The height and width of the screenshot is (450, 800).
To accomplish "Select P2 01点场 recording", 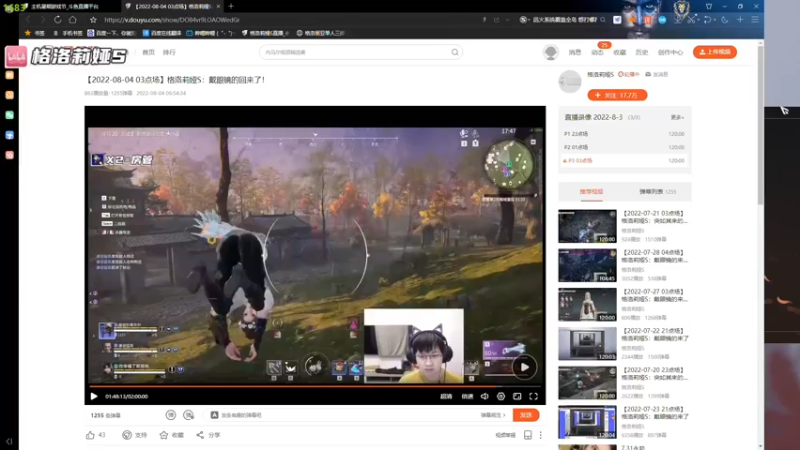I will click(x=624, y=147).
